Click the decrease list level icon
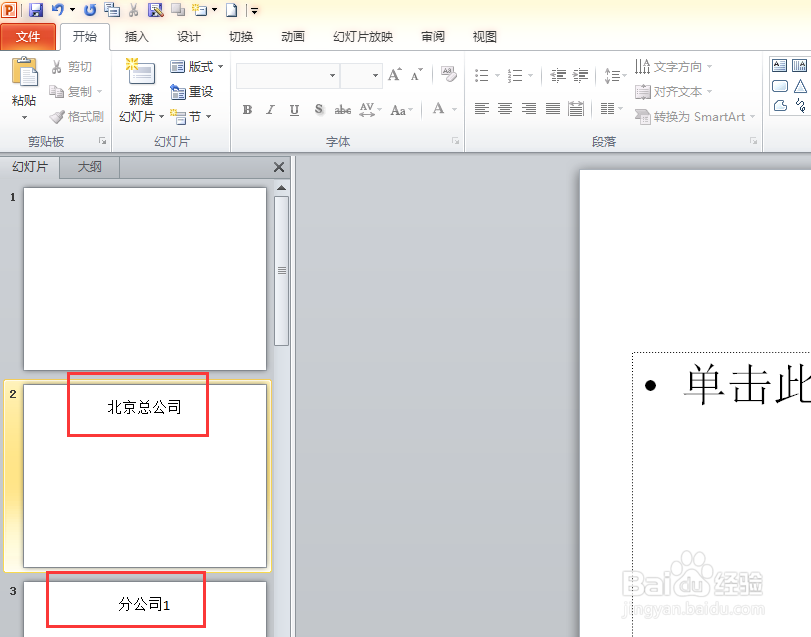 pyautogui.click(x=558, y=75)
